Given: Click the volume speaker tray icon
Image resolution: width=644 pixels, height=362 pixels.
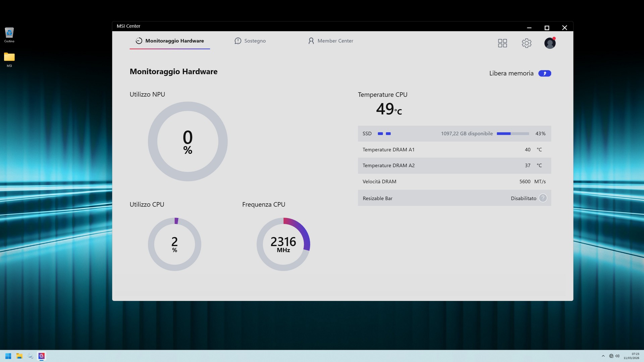Looking at the screenshot, I should [x=618, y=356].
